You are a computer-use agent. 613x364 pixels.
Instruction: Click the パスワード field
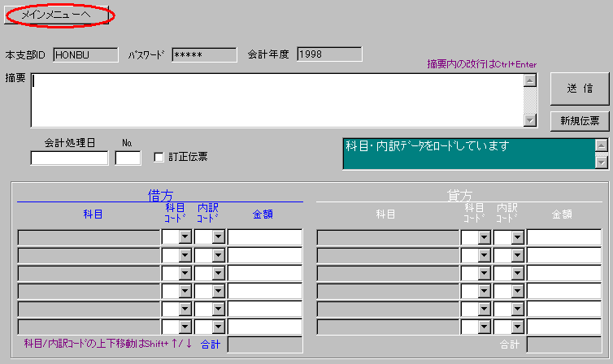click(x=193, y=54)
